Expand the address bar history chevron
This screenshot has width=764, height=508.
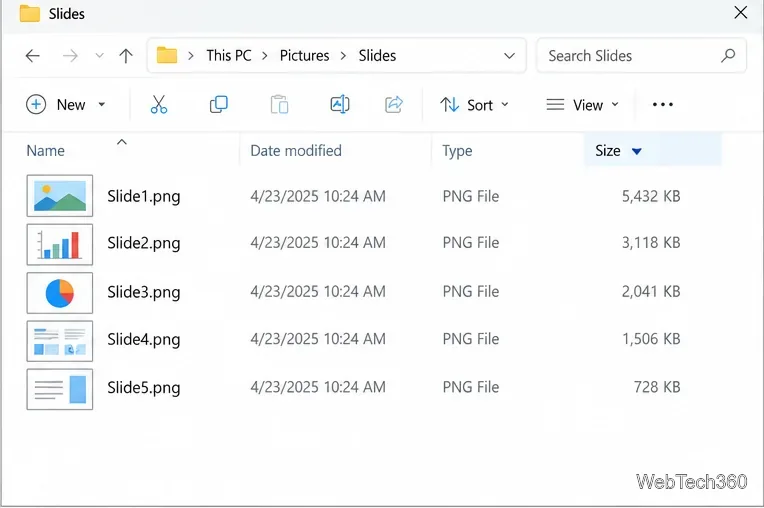click(x=509, y=56)
